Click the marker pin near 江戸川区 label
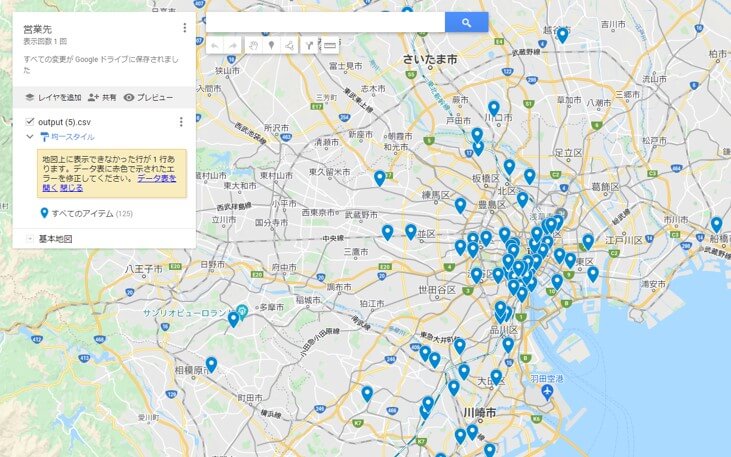Image resolution: width=731 pixels, height=457 pixels. pyautogui.click(x=588, y=242)
